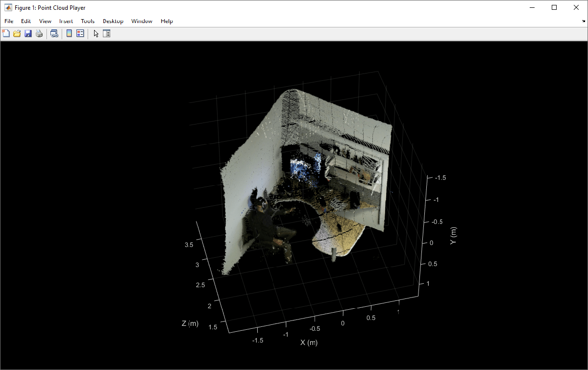The height and width of the screenshot is (370, 588).
Task: Select the X (m) axis label
Action: 309,342
